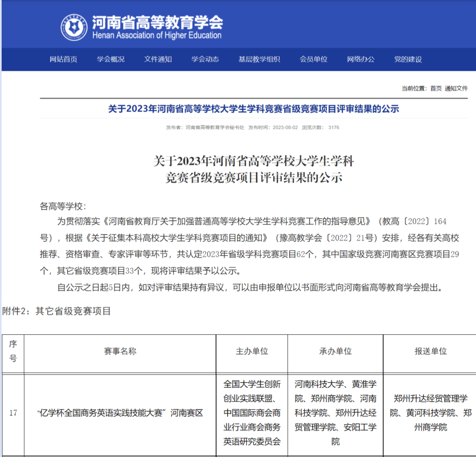The image size is (476, 457).
Task: Go to 学会概况 in the navigation bar
Action: click(x=111, y=59)
